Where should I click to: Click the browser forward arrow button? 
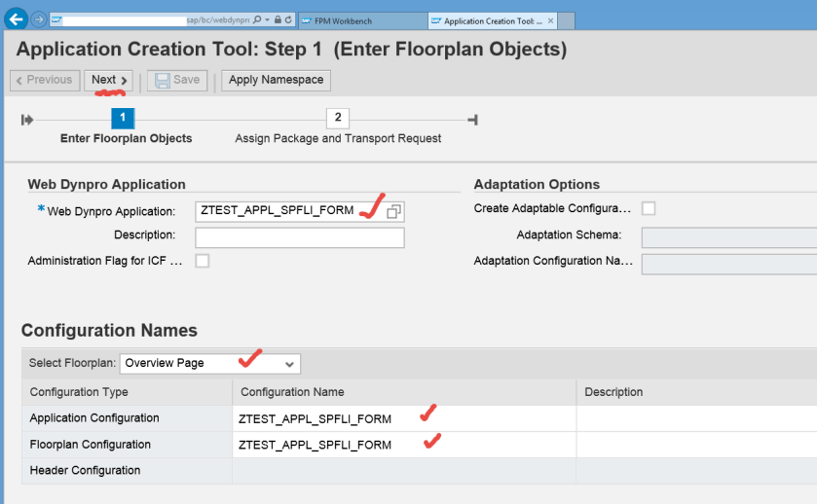[x=38, y=19]
